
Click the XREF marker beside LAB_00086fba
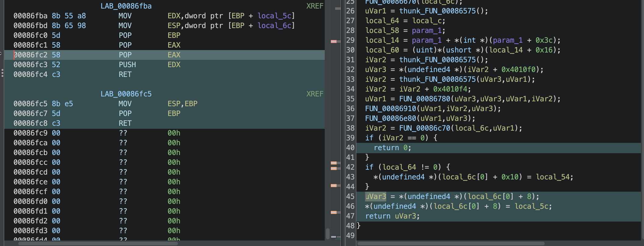[x=315, y=6]
